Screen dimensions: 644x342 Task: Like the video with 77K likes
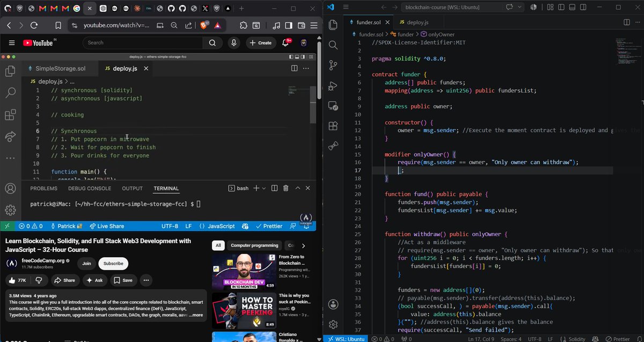[x=17, y=280]
